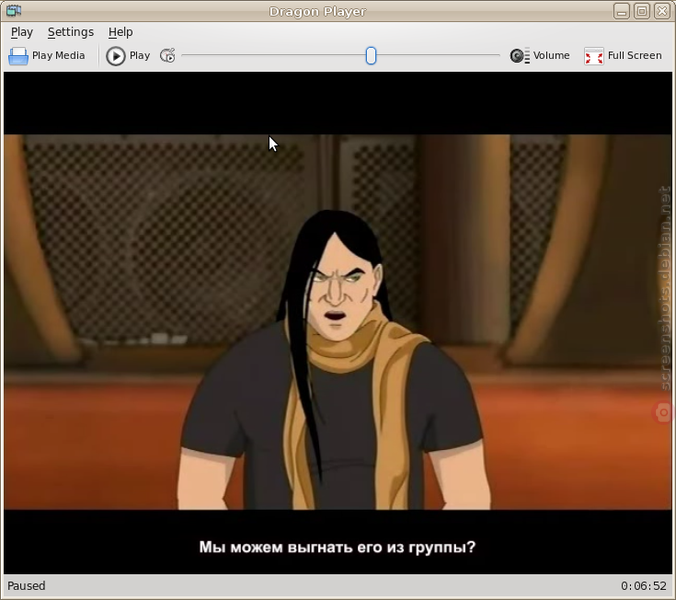Click the Dragon Player title bar icon

click(14, 10)
